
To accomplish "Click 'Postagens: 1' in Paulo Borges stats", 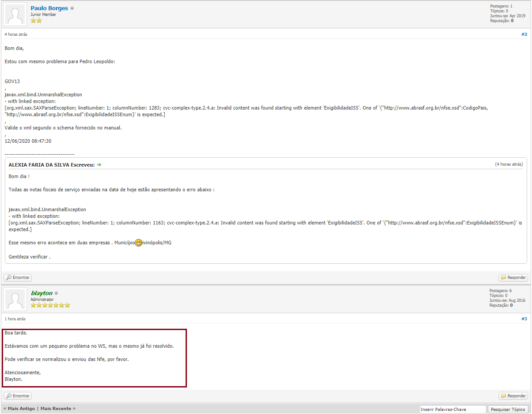I will [501, 6].
